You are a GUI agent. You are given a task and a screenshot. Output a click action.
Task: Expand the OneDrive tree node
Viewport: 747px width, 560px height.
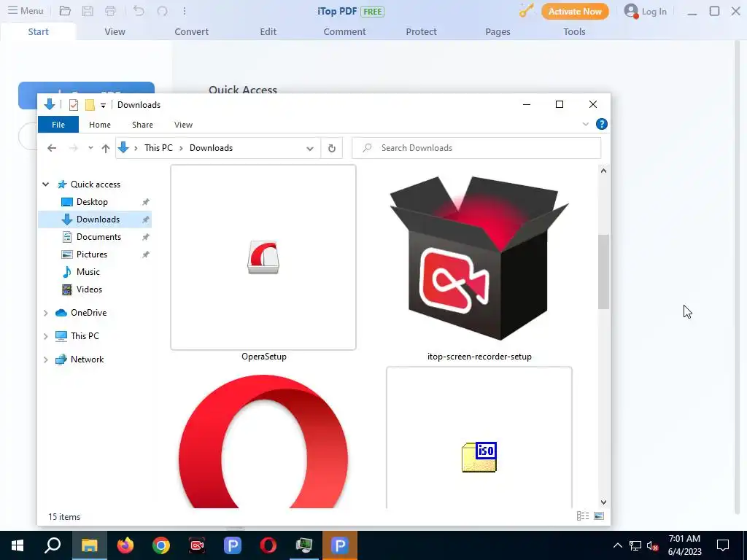(46, 313)
